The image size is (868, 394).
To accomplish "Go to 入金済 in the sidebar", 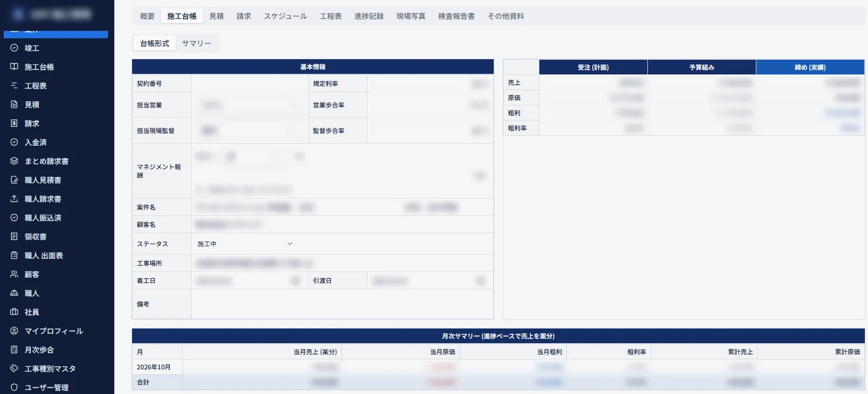I will [57, 142].
